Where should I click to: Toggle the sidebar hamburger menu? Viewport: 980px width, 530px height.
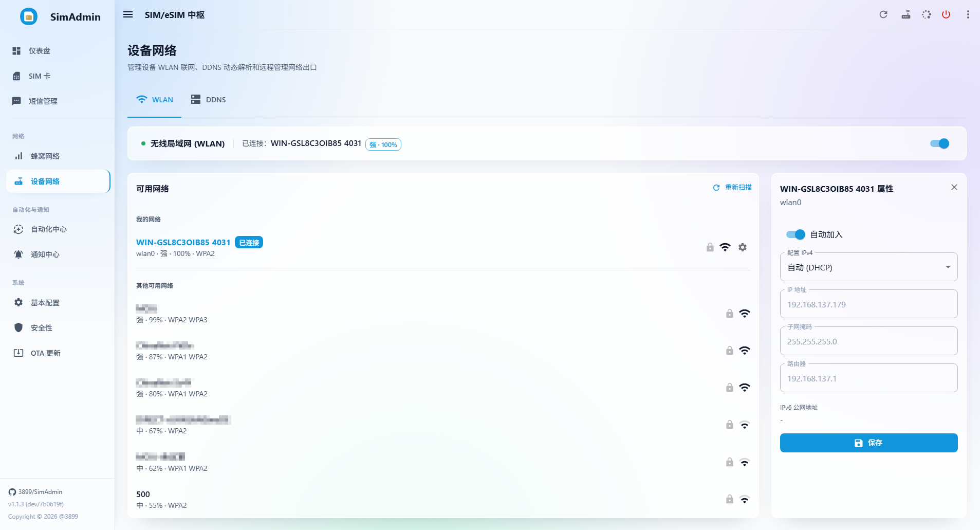(128, 15)
